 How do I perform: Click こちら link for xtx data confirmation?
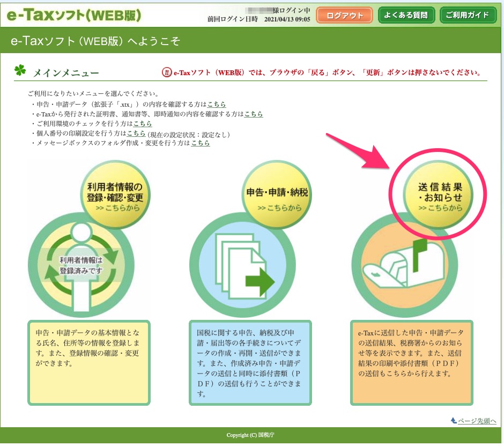[216, 104]
